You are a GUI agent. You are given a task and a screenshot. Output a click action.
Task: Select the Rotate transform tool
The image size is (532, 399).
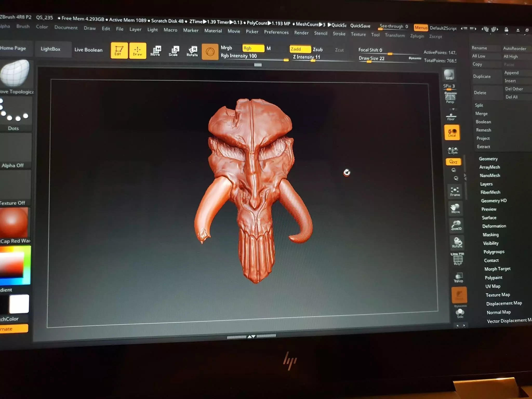click(192, 52)
